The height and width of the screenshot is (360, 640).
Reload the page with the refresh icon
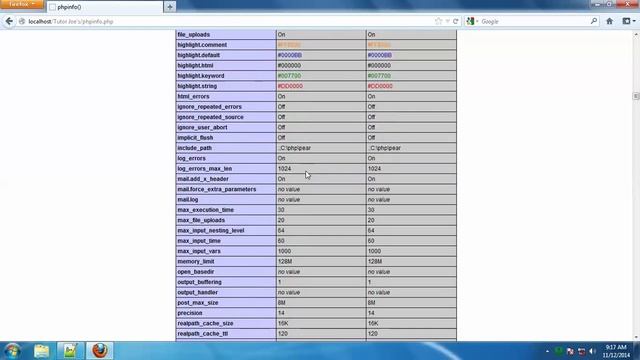tap(456, 21)
